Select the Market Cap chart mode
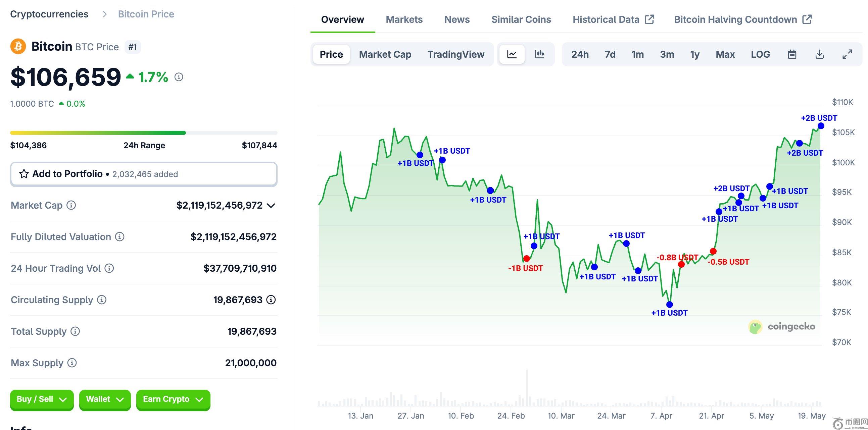Screen dimensions: 868x430 coord(385,54)
